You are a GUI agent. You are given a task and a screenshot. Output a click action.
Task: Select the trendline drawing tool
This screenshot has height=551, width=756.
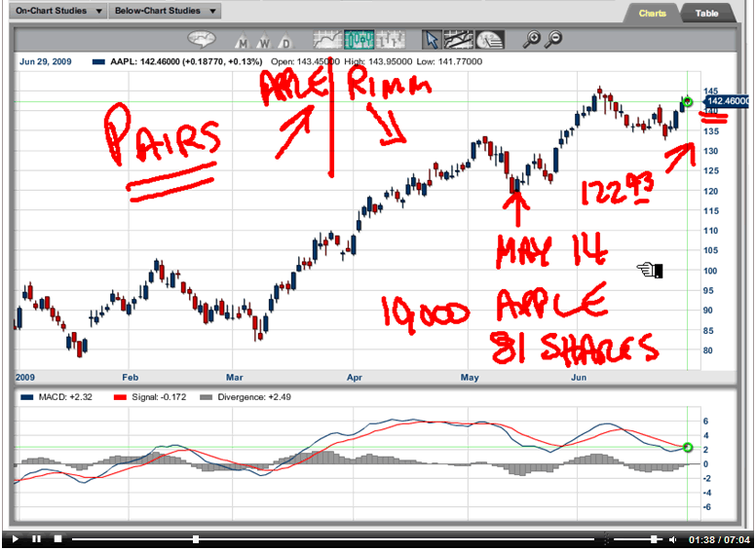pos(458,40)
